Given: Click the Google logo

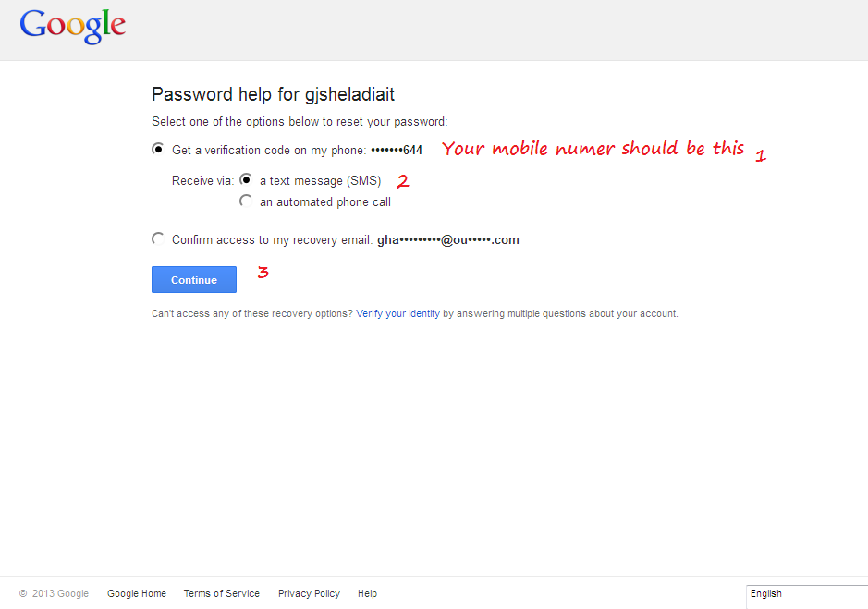Looking at the screenshot, I should [72, 26].
